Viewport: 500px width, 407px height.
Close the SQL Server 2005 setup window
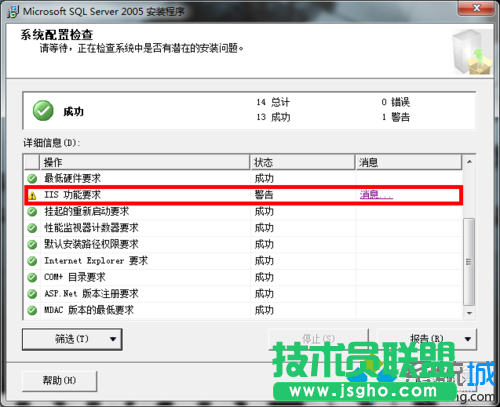[476, 8]
